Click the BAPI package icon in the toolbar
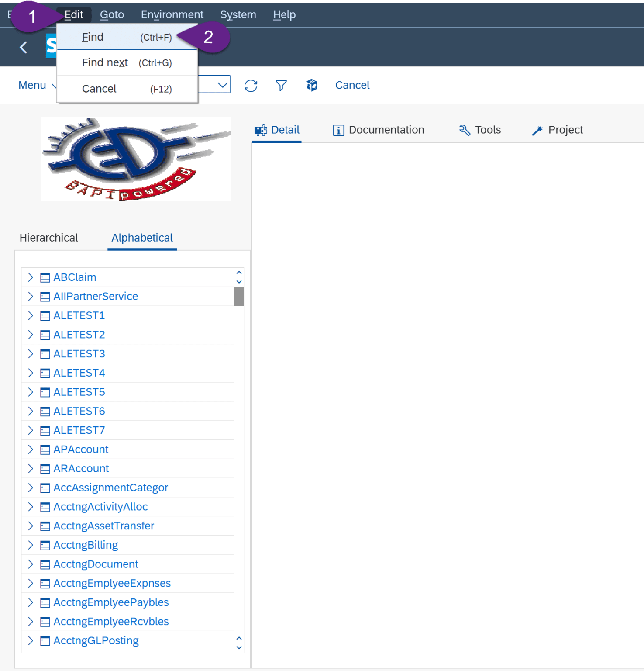Viewport: 644px width, 671px height. (x=312, y=85)
